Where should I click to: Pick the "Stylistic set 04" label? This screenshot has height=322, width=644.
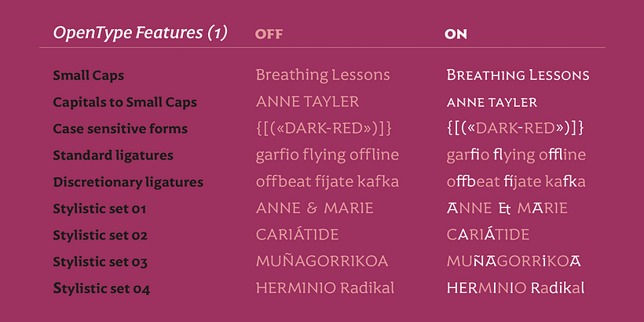tap(101, 288)
